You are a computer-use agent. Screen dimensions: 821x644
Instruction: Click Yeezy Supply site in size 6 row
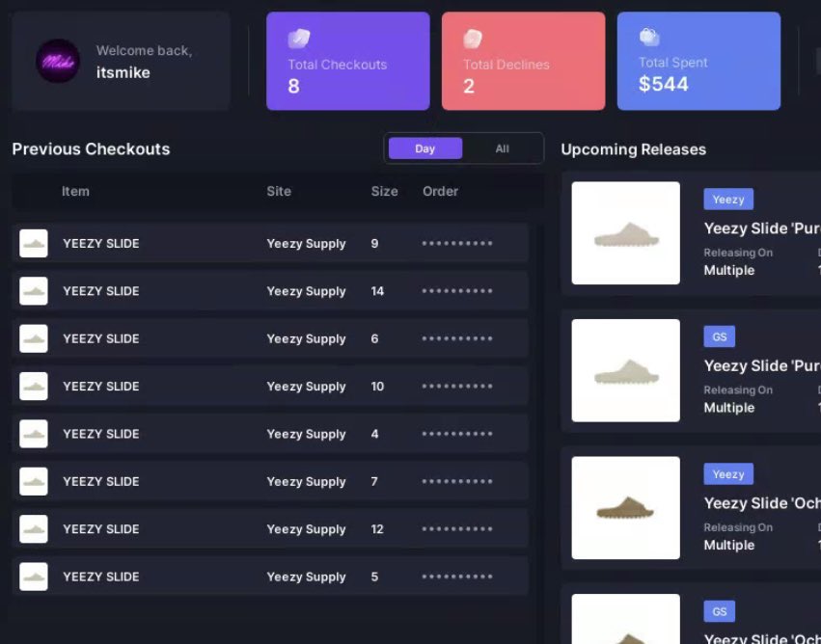(x=306, y=339)
